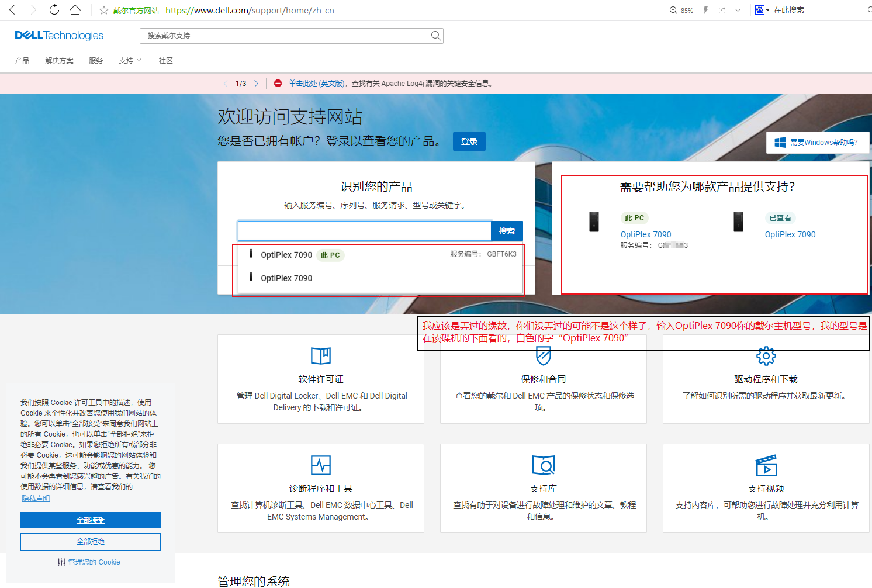Click the lightning speed-mode icon

pyautogui.click(x=705, y=11)
